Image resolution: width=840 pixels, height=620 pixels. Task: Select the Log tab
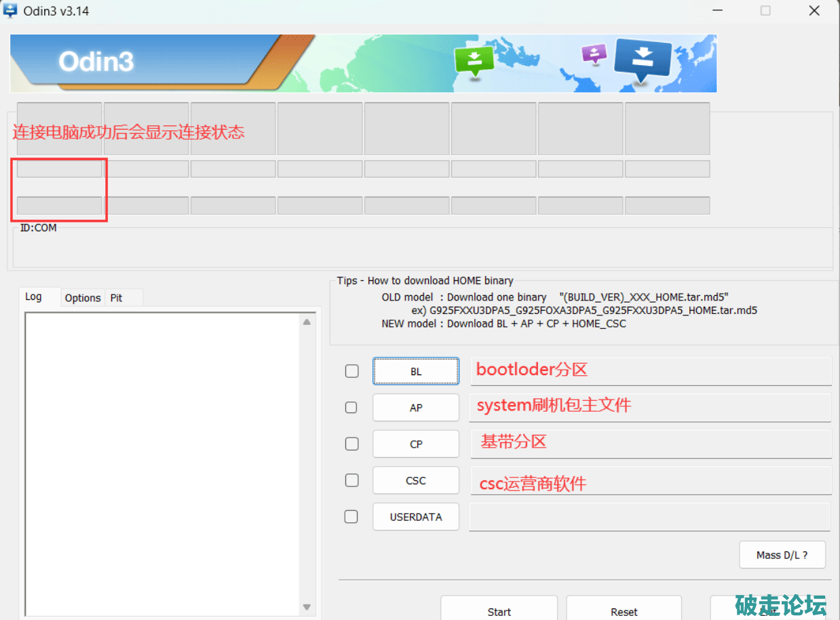coord(33,296)
